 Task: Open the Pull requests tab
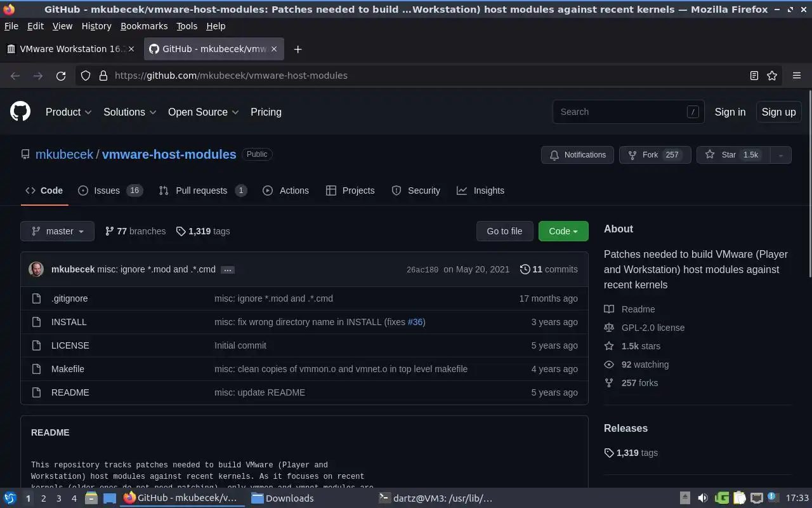pos(202,190)
